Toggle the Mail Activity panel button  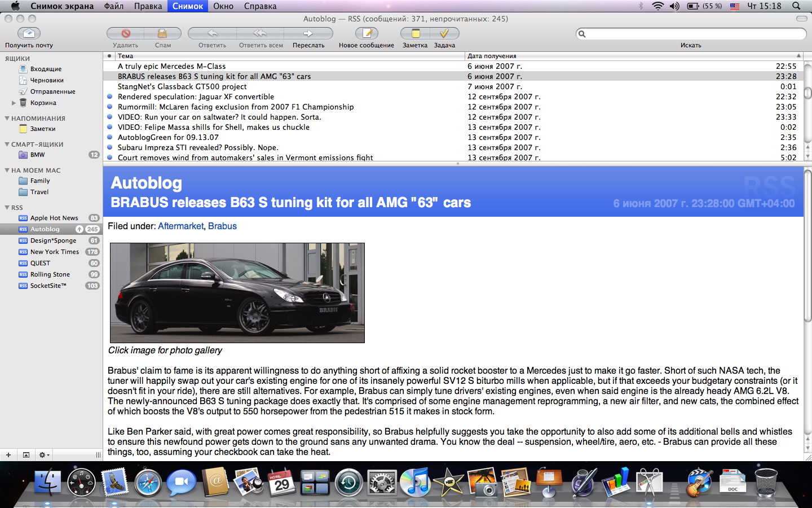26,455
